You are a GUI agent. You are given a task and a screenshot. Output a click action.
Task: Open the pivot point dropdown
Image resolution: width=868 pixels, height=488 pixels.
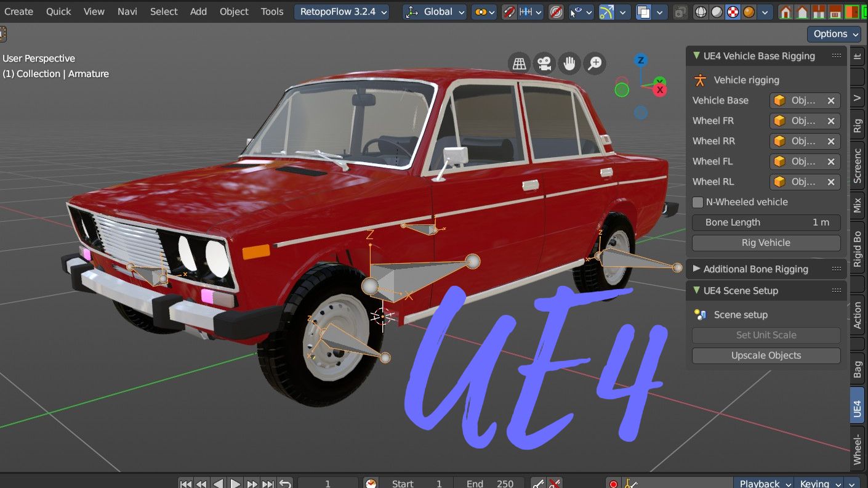pyautogui.click(x=484, y=12)
